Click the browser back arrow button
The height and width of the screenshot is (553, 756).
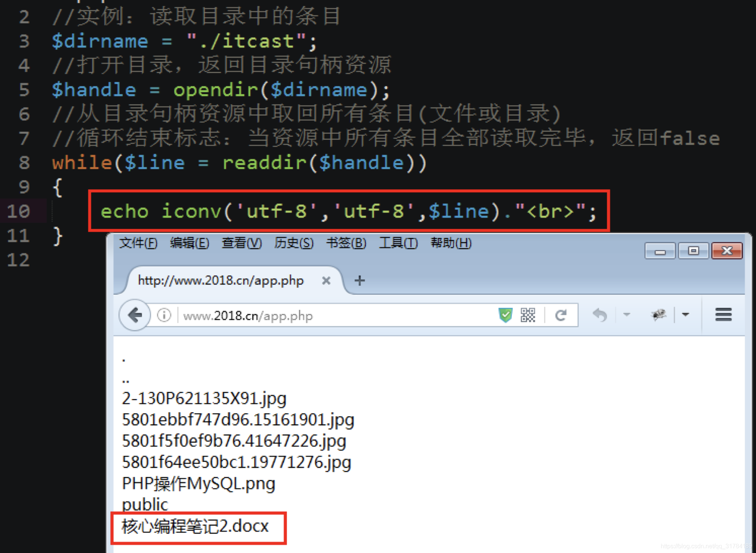(135, 315)
